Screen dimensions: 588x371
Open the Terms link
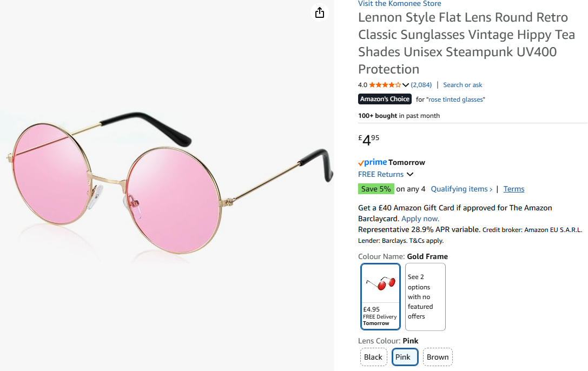(514, 189)
